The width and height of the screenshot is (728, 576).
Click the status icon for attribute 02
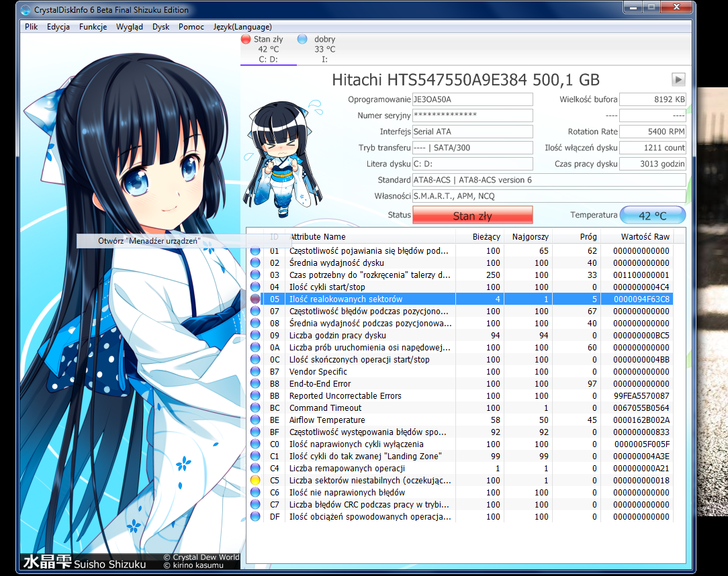tap(255, 262)
